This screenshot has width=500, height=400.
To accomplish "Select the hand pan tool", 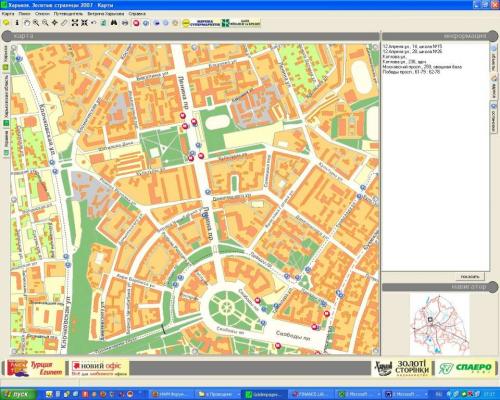I will click(27, 23).
